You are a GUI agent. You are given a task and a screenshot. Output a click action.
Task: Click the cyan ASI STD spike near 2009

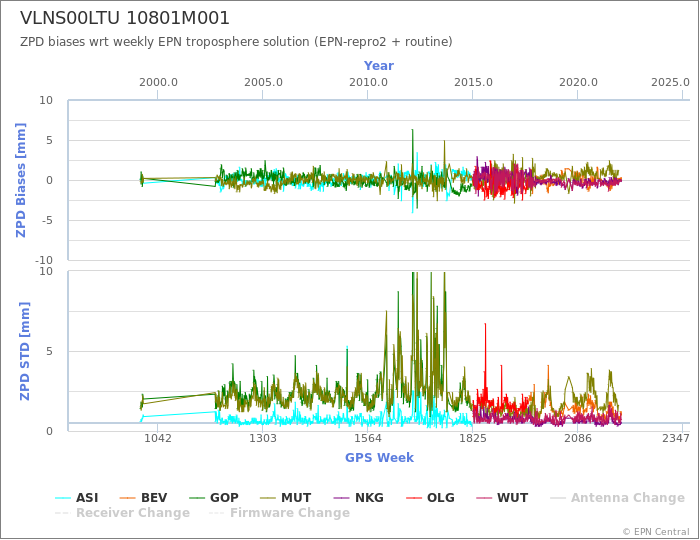click(x=347, y=349)
